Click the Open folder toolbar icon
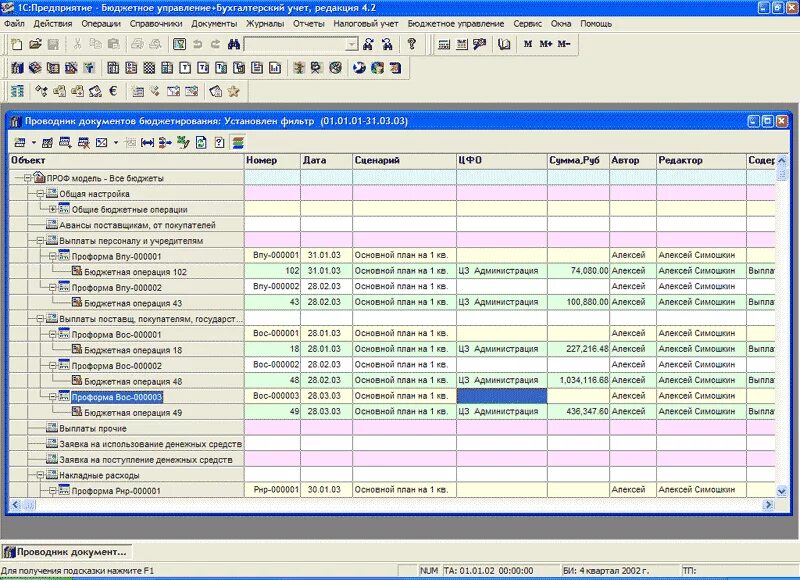Screen dimensions: 800x580 click(35, 44)
